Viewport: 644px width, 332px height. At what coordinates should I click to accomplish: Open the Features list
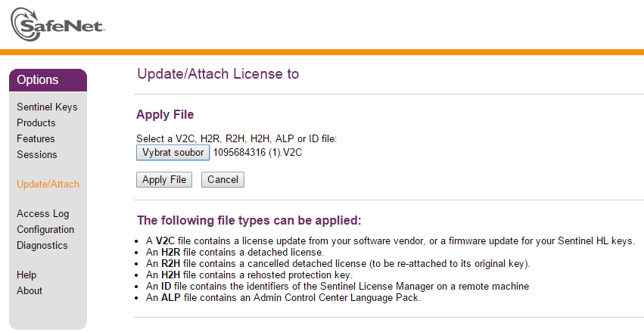[36, 138]
